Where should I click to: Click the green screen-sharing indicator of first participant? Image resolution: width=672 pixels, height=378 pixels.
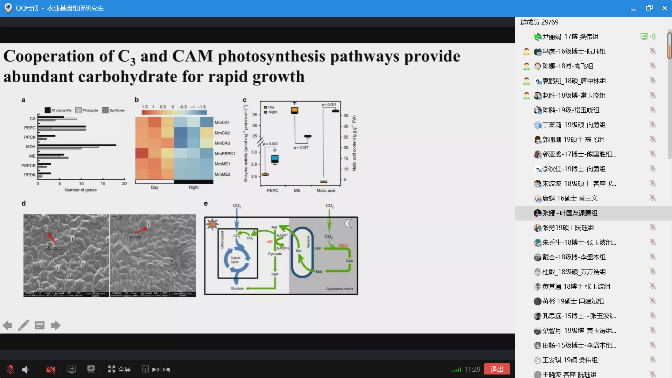tap(648, 36)
